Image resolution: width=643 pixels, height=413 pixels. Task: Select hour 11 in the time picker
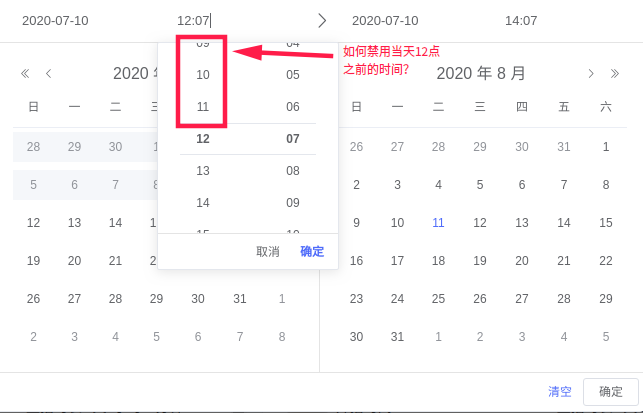click(203, 107)
